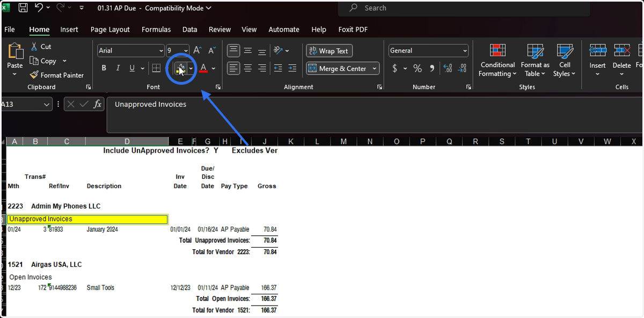Click the Copy command
The image size is (644, 318).
click(x=43, y=61)
